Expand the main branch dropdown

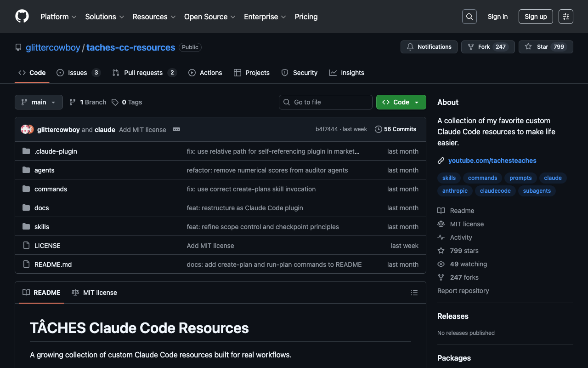39,102
